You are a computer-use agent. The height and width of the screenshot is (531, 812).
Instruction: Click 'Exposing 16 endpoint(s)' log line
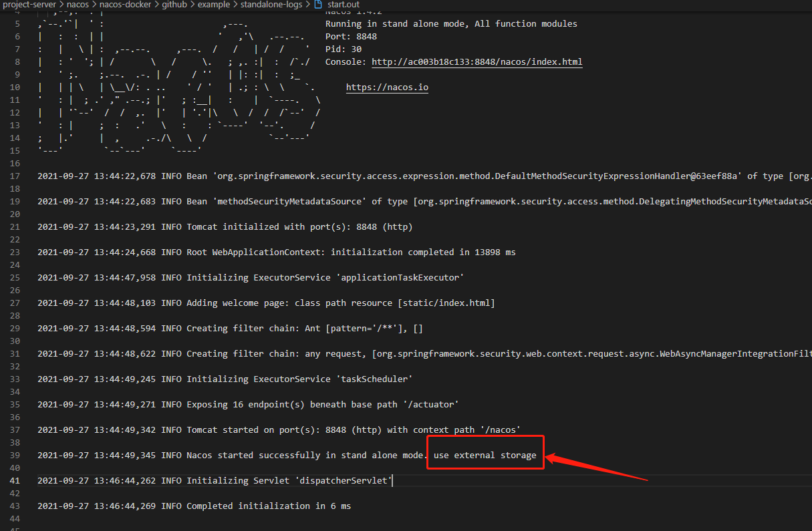248,405
